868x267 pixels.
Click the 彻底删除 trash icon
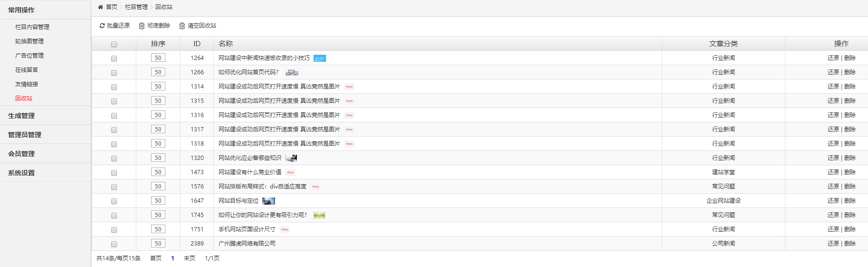coord(142,26)
